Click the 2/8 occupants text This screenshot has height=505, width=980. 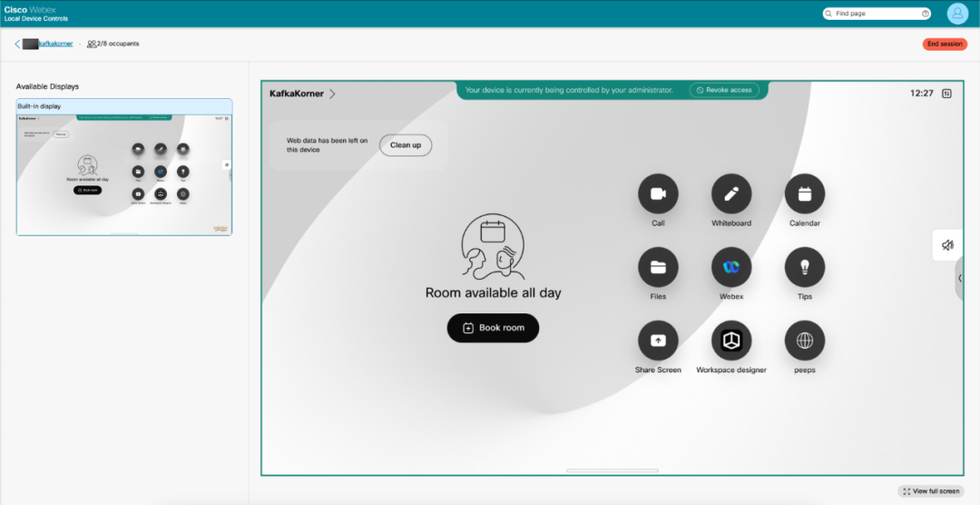coord(118,44)
